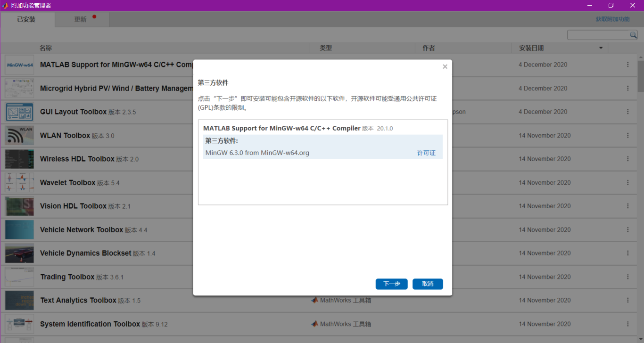Open options menu for Text Analytics Toolbox row
The height and width of the screenshot is (343, 644).
627,300
